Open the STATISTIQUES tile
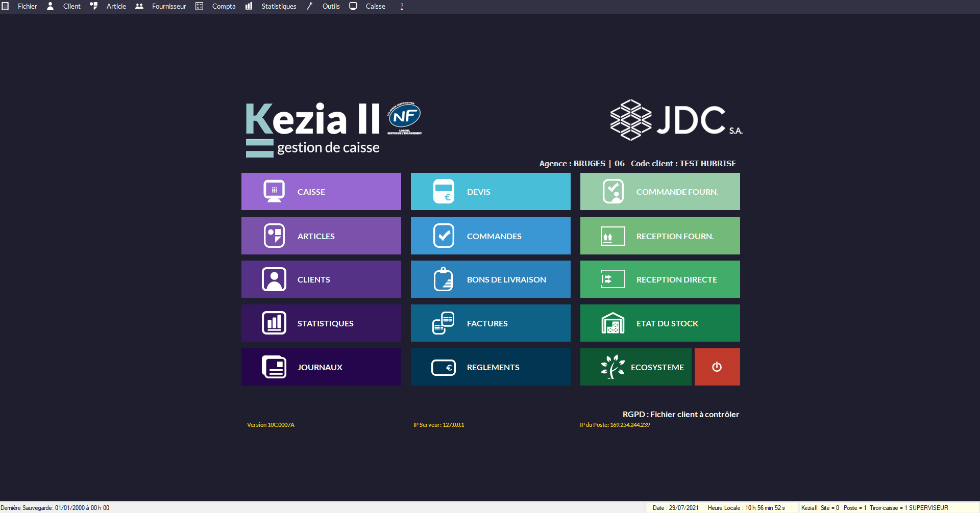This screenshot has width=980, height=513. point(321,323)
